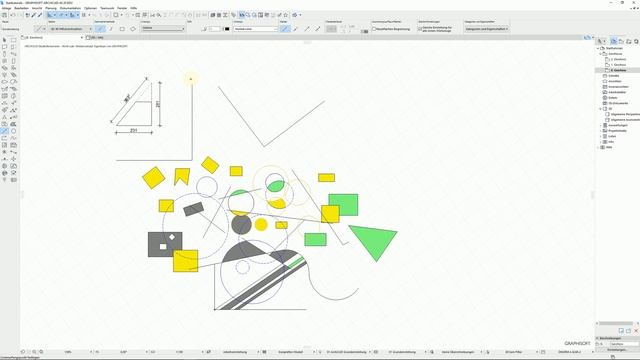This screenshot has height=360, width=640.
Task: Open the Line default settings icon
Action: 40,29
